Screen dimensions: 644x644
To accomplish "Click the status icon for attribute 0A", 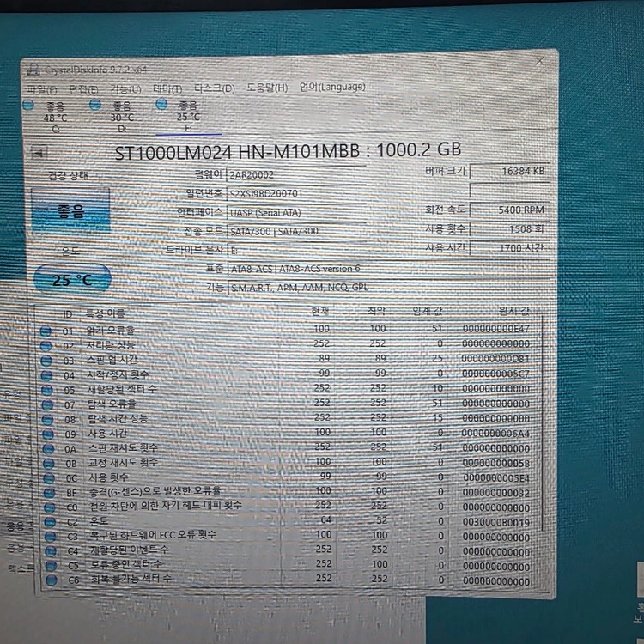I will point(48,449).
